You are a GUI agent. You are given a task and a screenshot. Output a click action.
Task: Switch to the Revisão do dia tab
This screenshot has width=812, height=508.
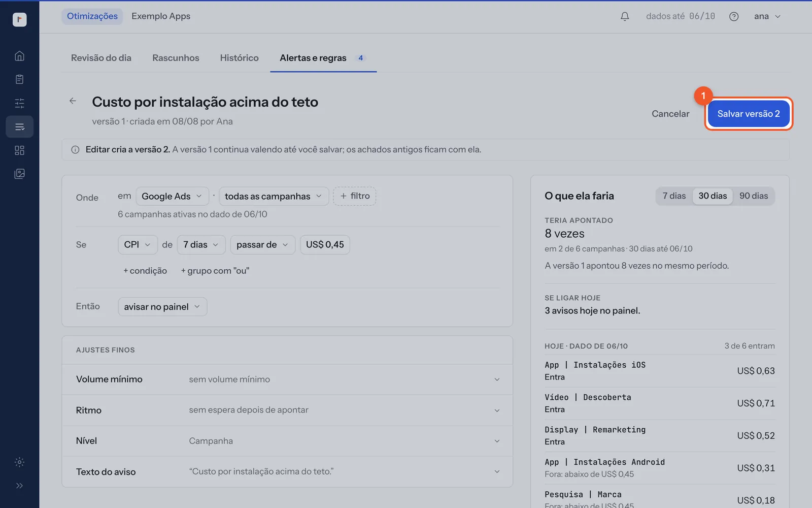point(101,58)
